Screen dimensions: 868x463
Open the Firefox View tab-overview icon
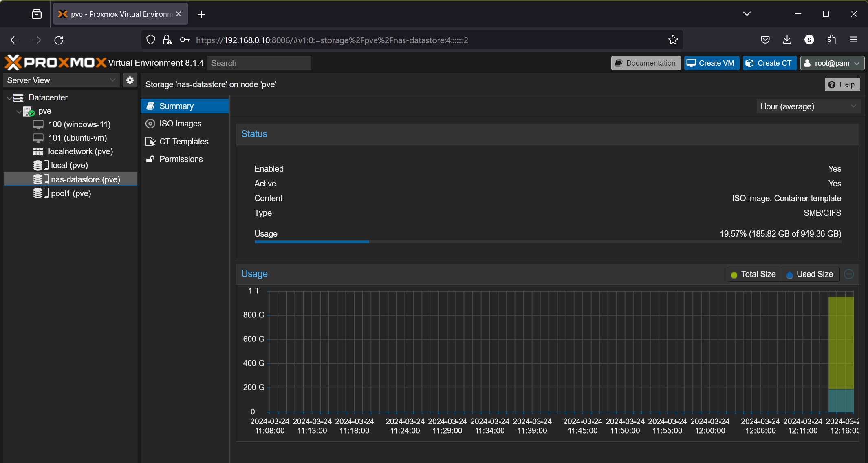point(37,14)
